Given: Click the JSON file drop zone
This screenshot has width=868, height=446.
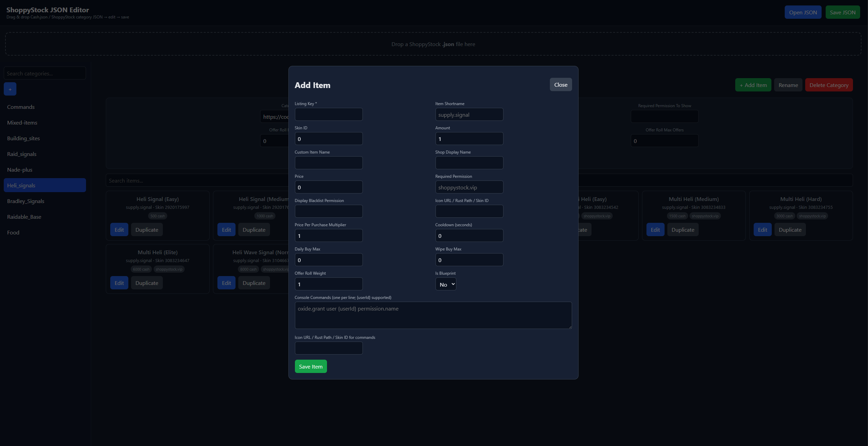Looking at the screenshot, I should (433, 44).
